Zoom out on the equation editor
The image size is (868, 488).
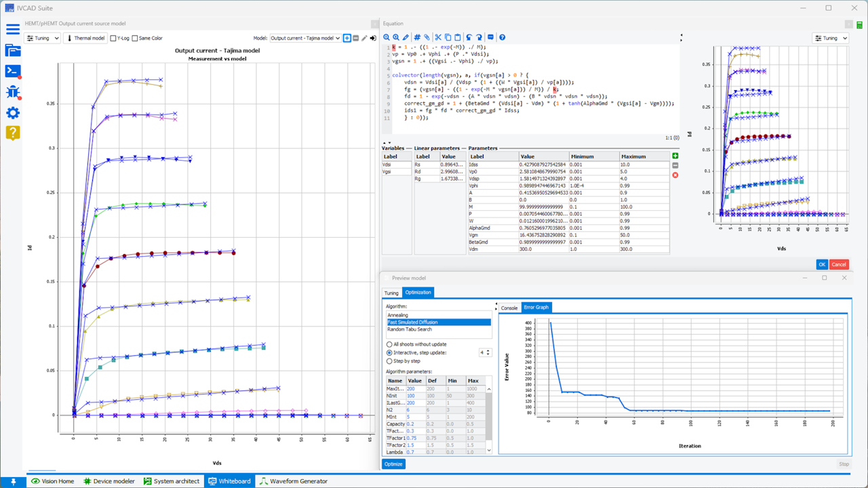point(396,37)
